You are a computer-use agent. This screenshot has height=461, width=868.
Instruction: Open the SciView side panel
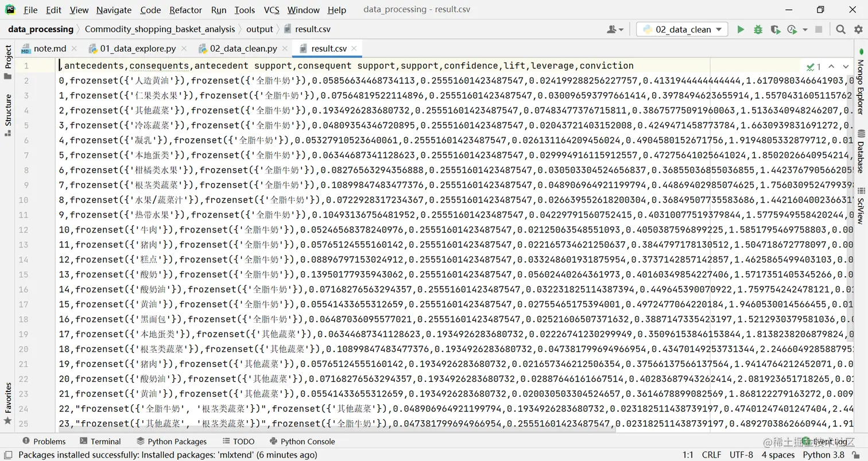pos(861,205)
